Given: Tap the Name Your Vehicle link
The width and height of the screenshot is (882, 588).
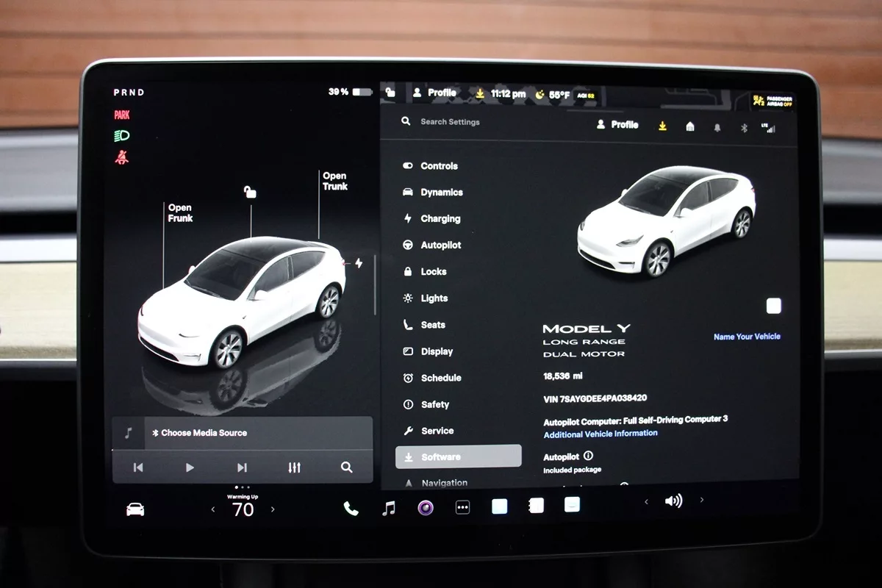Looking at the screenshot, I should click(747, 337).
